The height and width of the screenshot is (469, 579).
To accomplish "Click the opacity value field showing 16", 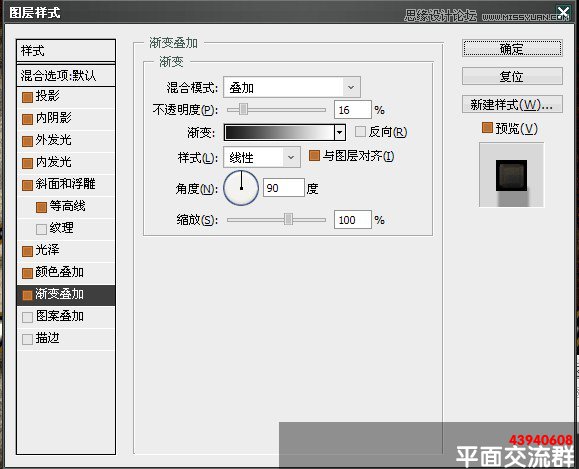I will pos(353,110).
